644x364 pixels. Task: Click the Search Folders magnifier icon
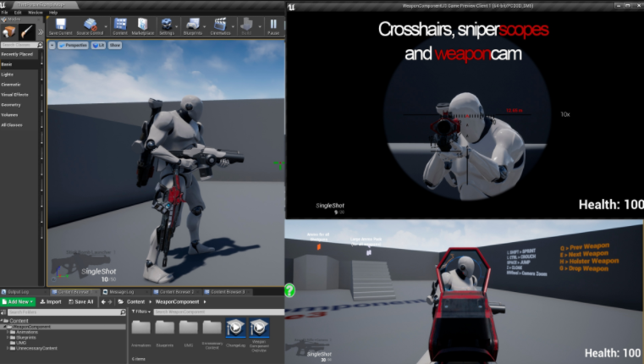point(123,312)
